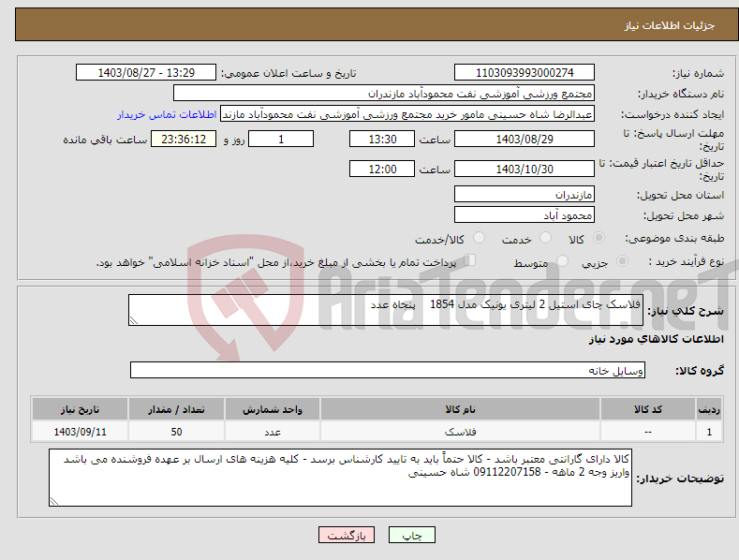The width and height of the screenshot is (739, 560).
Task: Click the need date cell 1403/09/11
Action: click(x=81, y=432)
